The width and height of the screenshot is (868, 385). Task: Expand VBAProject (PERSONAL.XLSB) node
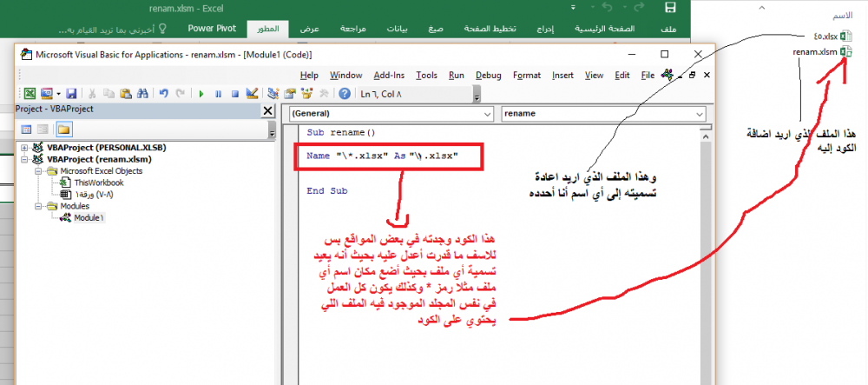pos(24,148)
